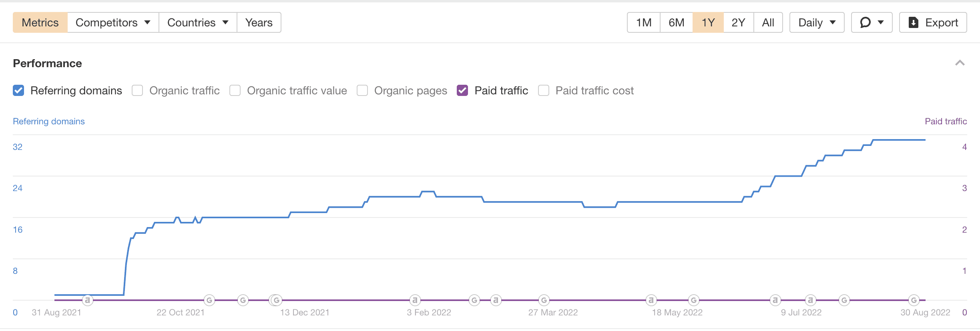
Task: Click the 'a' marker just right of 9 Jul 2022
Action: point(811,300)
